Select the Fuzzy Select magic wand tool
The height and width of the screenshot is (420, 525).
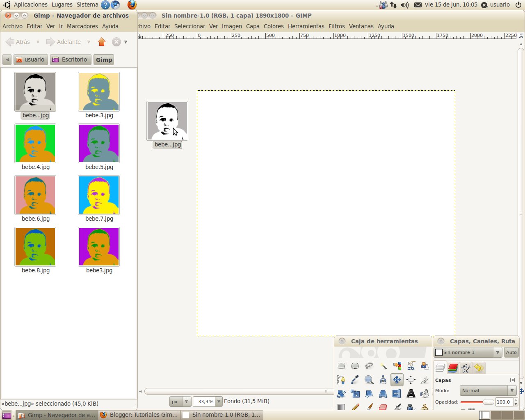tap(383, 365)
